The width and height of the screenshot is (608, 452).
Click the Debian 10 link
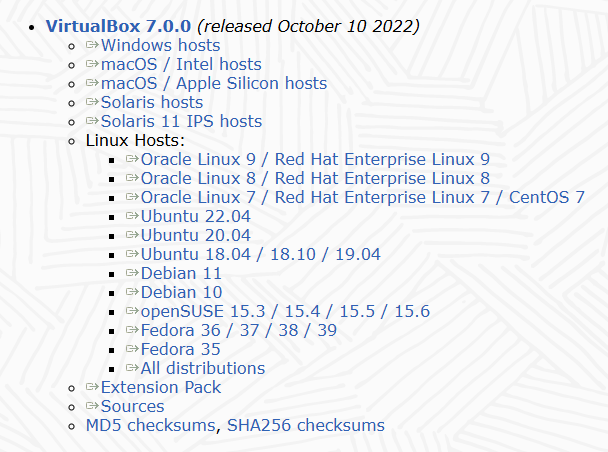(x=181, y=292)
